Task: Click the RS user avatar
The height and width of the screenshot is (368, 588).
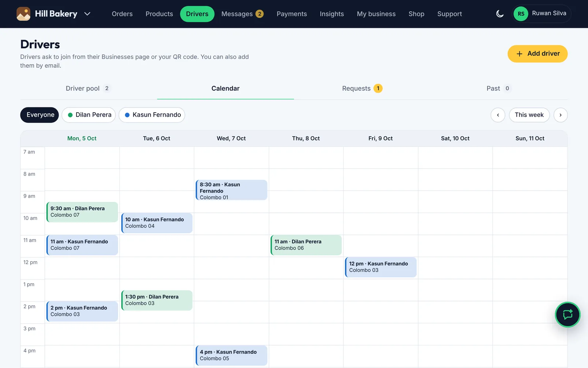Action: [521, 14]
